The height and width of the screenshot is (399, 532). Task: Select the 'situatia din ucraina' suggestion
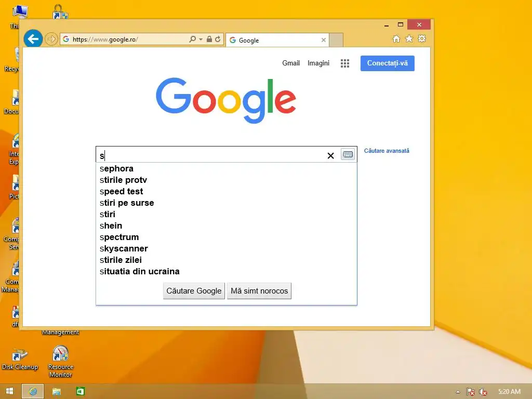click(x=227, y=271)
